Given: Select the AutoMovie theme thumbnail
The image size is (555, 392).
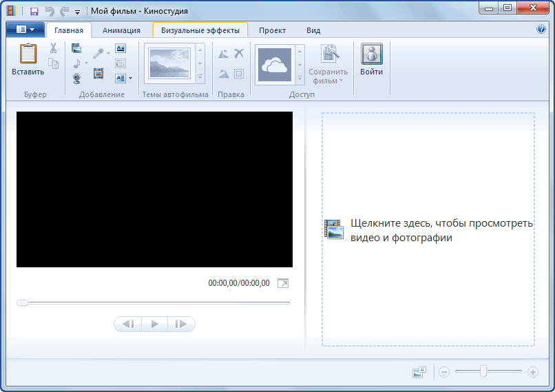Looking at the screenshot, I should click(169, 63).
